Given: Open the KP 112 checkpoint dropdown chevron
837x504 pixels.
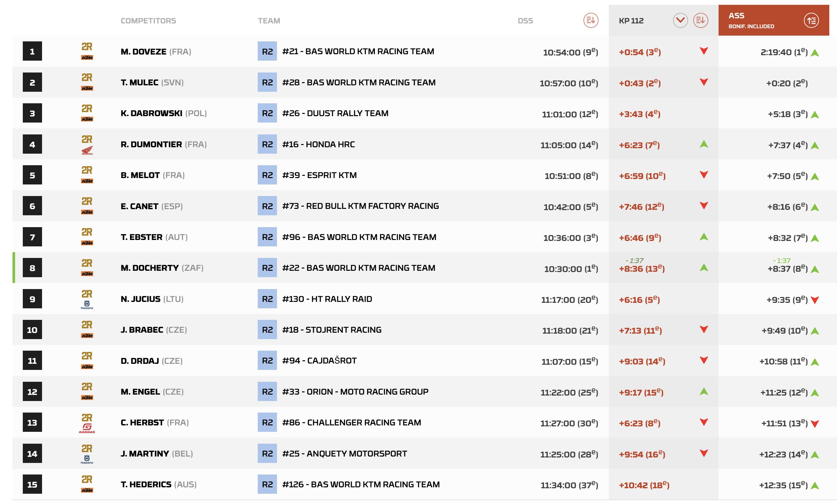Looking at the screenshot, I should pyautogui.click(x=680, y=21).
